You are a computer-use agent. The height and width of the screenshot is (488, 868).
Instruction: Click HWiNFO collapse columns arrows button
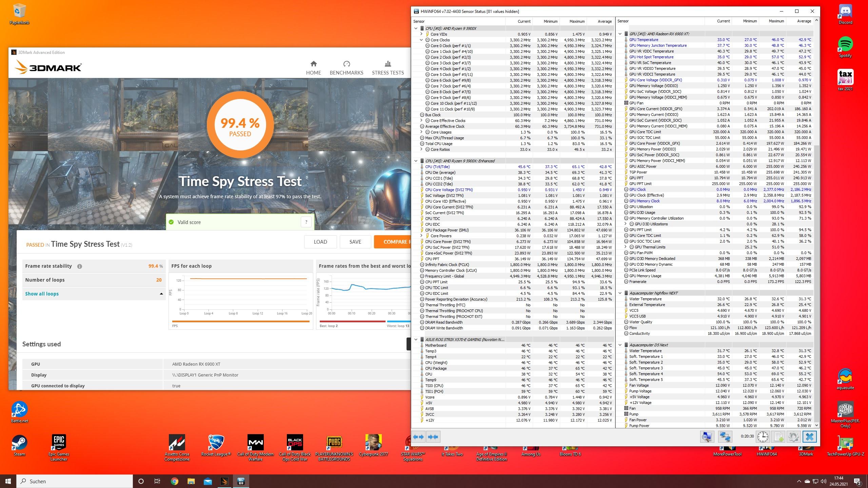click(433, 437)
